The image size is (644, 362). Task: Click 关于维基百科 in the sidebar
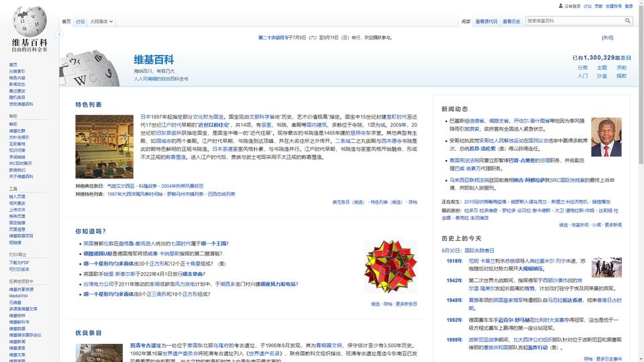click(21, 176)
